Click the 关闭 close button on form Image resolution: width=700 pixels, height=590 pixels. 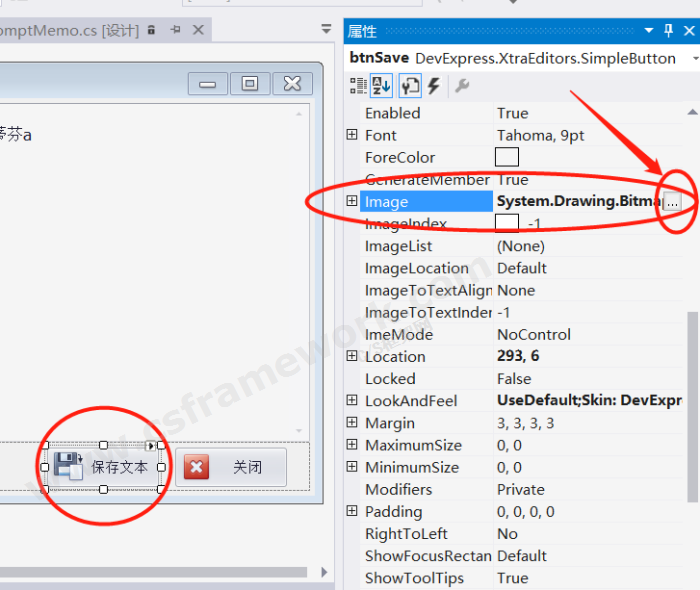coord(231,467)
